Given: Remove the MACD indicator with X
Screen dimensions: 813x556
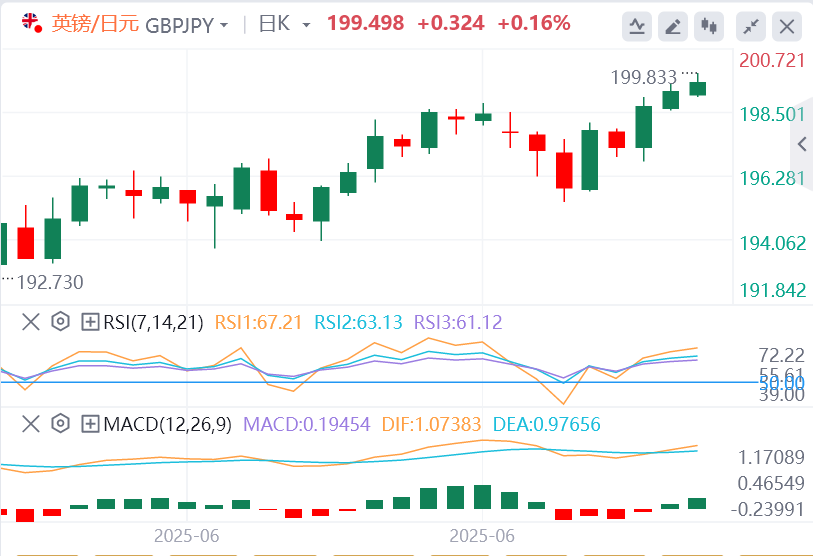Looking at the screenshot, I should pyautogui.click(x=32, y=424).
